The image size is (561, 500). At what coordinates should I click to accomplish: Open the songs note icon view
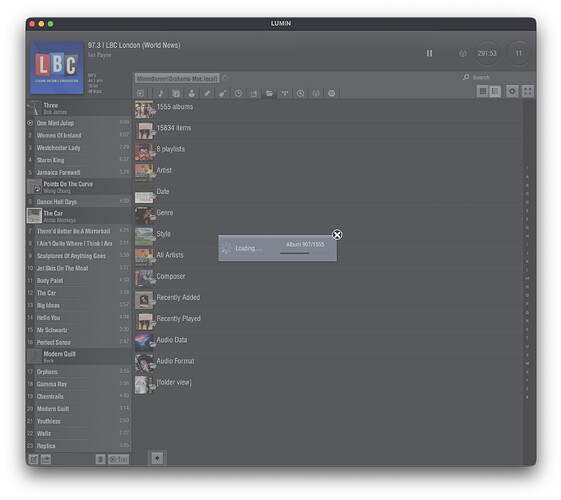point(161,94)
